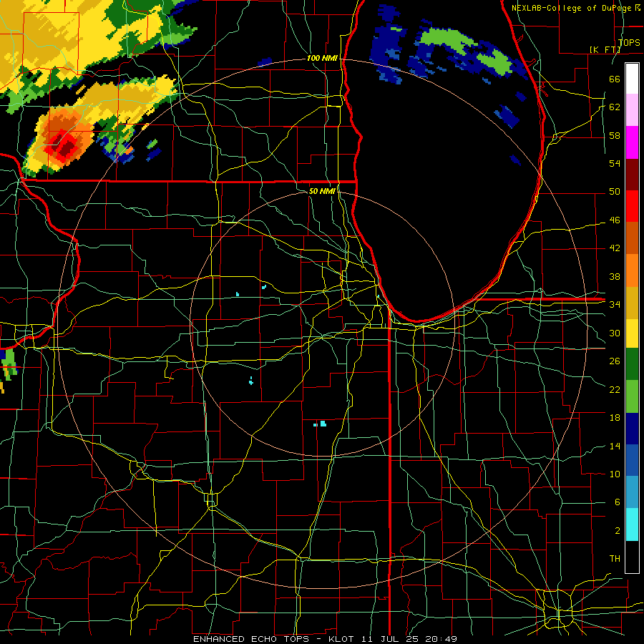Select the 18 value on the legend
Viewport: 644px width, 644px height.
[x=615, y=418]
